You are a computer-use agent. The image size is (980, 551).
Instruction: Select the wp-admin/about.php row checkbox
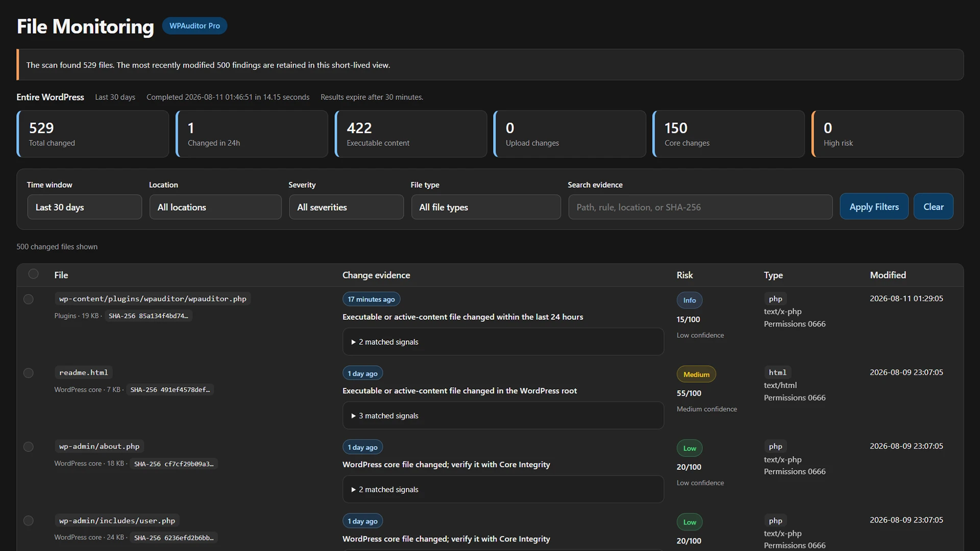pos(29,447)
